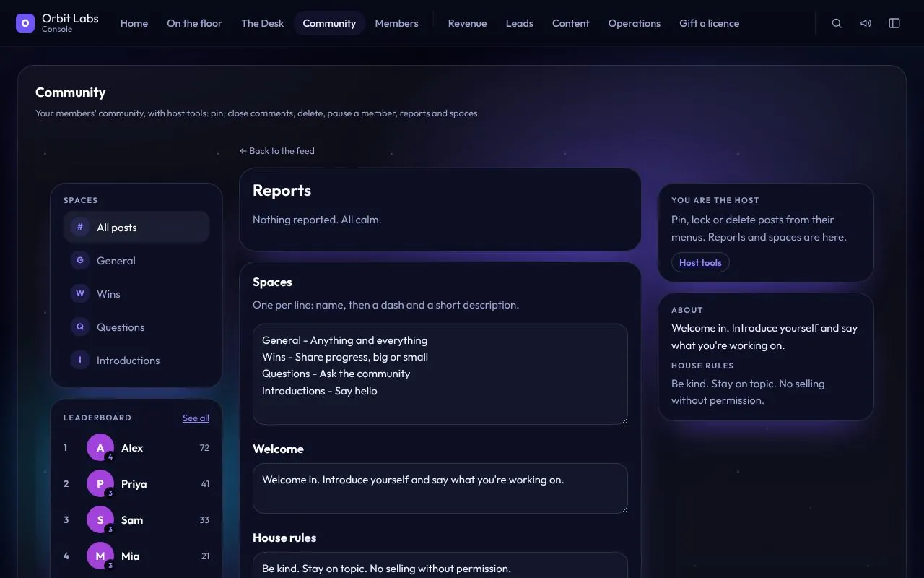
Task: Click the W icon for Wins space
Action: [80, 293]
